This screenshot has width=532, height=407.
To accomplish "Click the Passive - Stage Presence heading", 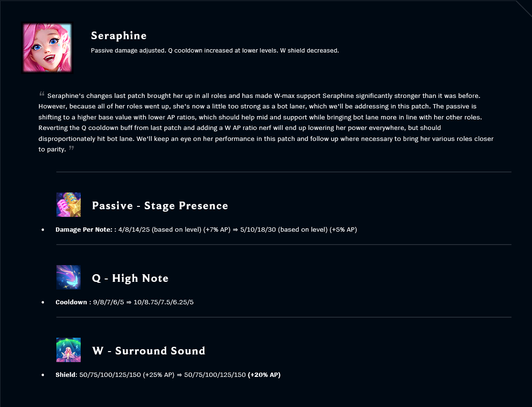I will pyautogui.click(x=160, y=206).
